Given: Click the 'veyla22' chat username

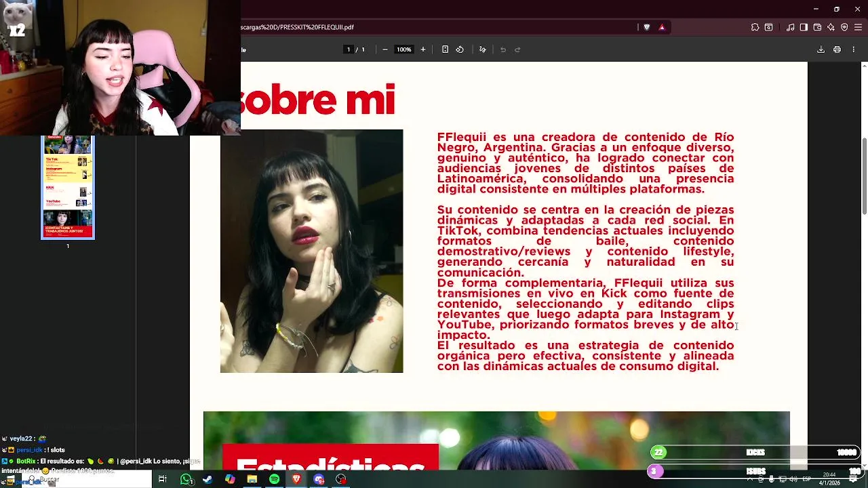Looking at the screenshot, I should coord(21,439).
